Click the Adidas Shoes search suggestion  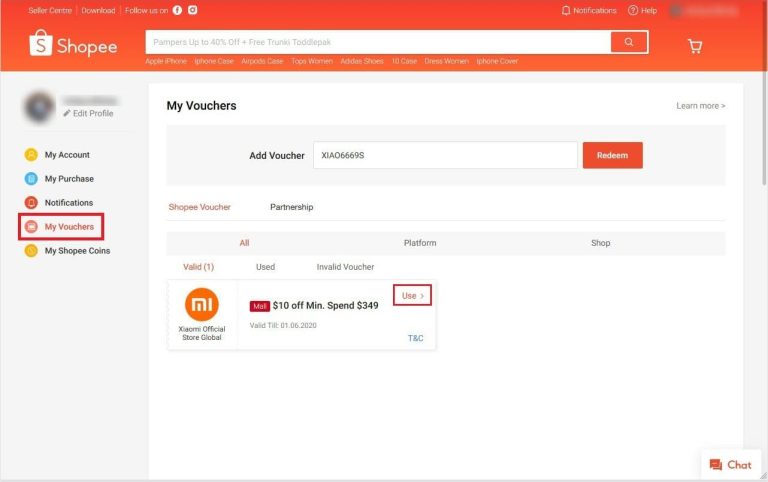362,61
